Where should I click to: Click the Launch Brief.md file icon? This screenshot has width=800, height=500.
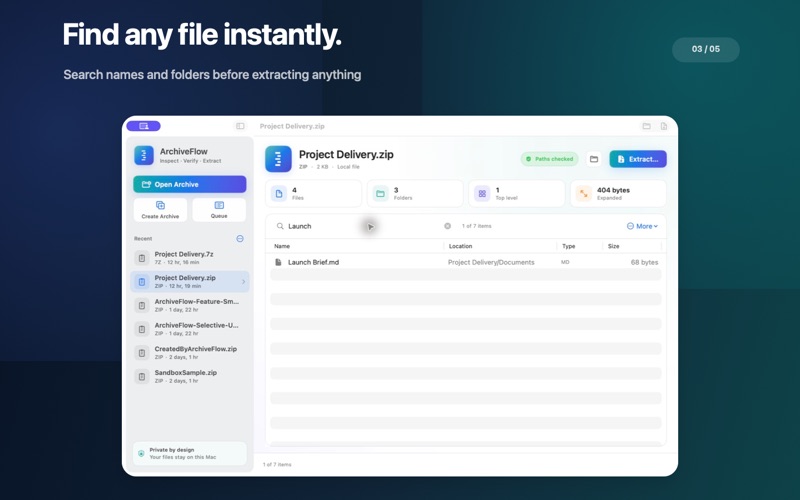point(278,262)
